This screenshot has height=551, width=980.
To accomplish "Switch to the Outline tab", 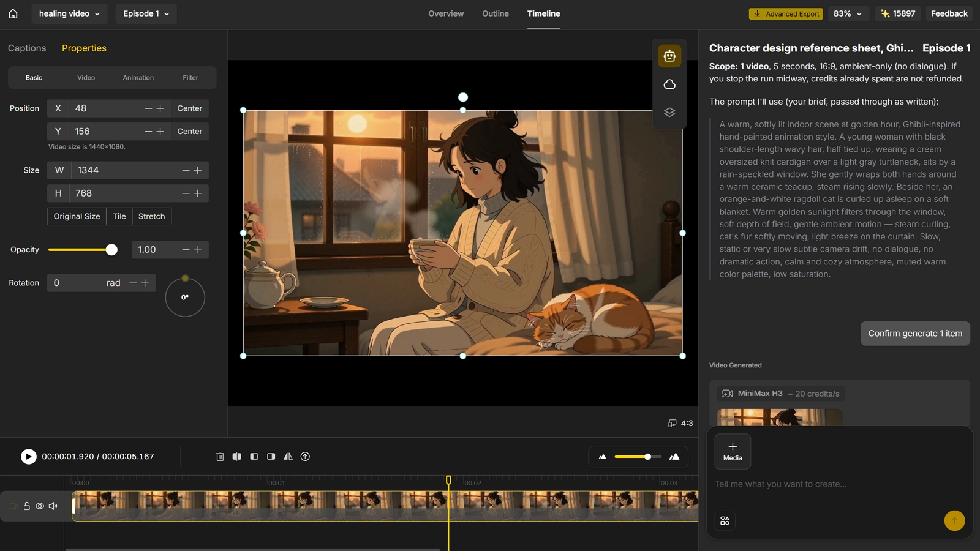I will click(496, 13).
